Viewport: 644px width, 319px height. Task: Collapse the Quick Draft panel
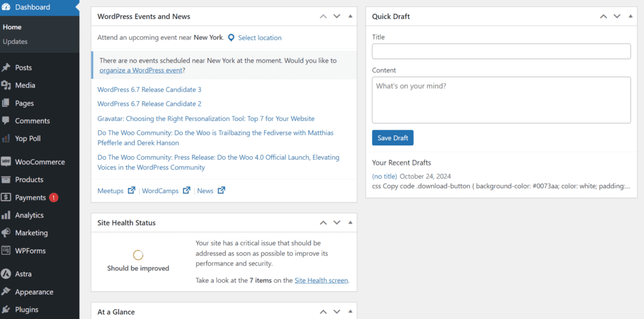(630, 16)
